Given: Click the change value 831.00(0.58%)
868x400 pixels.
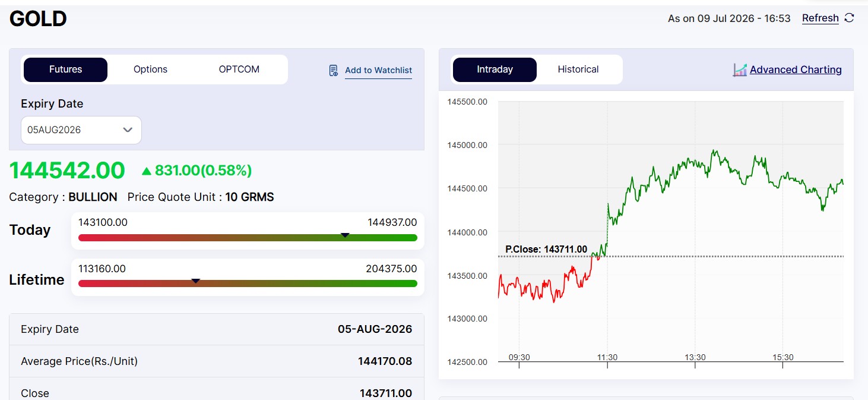Looking at the screenshot, I should pyautogui.click(x=203, y=171).
